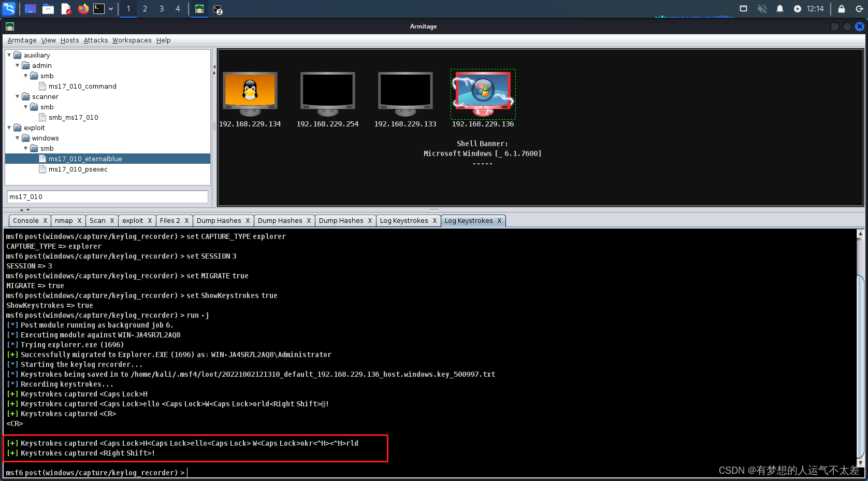This screenshot has width=868, height=481.
Task: Click the msf6 console command prompt input
Action: pos(430,473)
